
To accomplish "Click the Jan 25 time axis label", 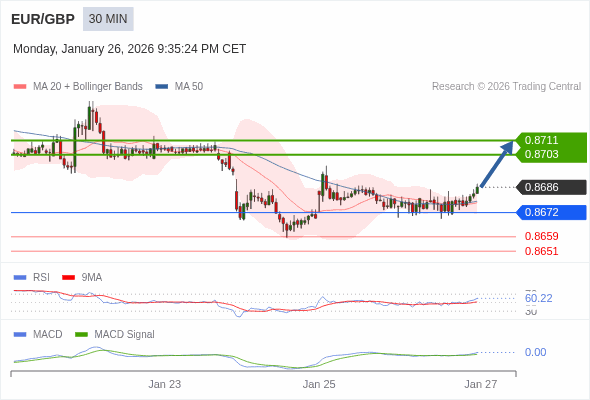I will click(x=319, y=384).
